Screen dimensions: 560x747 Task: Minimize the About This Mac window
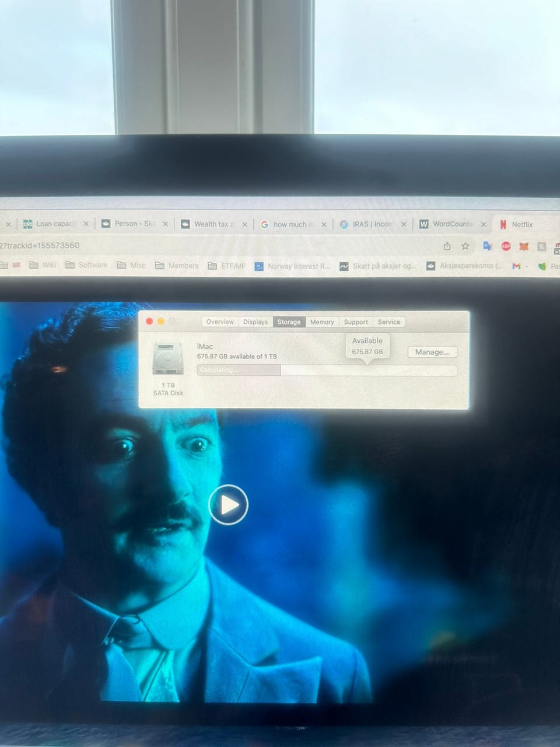[161, 322]
